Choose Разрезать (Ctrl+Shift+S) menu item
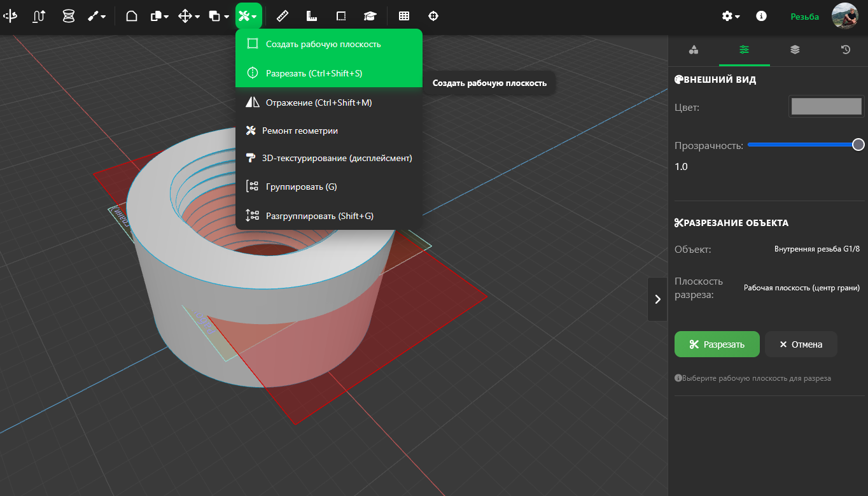The image size is (868, 496). pyautogui.click(x=329, y=73)
